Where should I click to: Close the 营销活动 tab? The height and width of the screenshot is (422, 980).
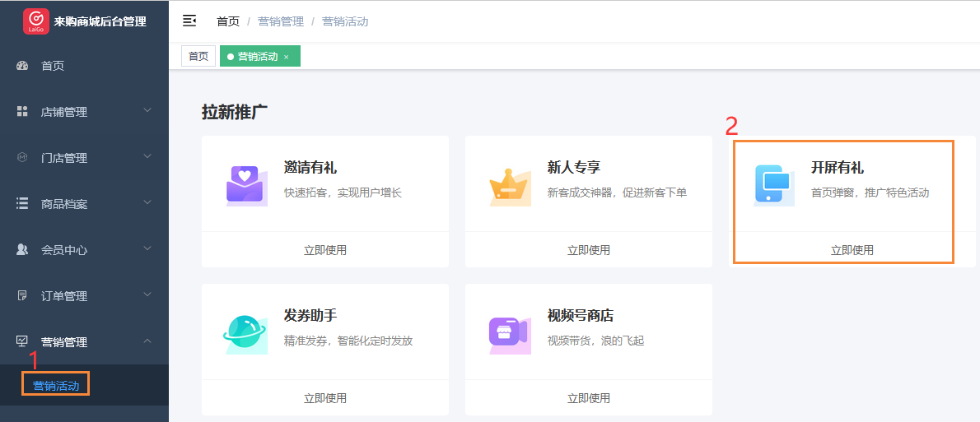pos(287,57)
